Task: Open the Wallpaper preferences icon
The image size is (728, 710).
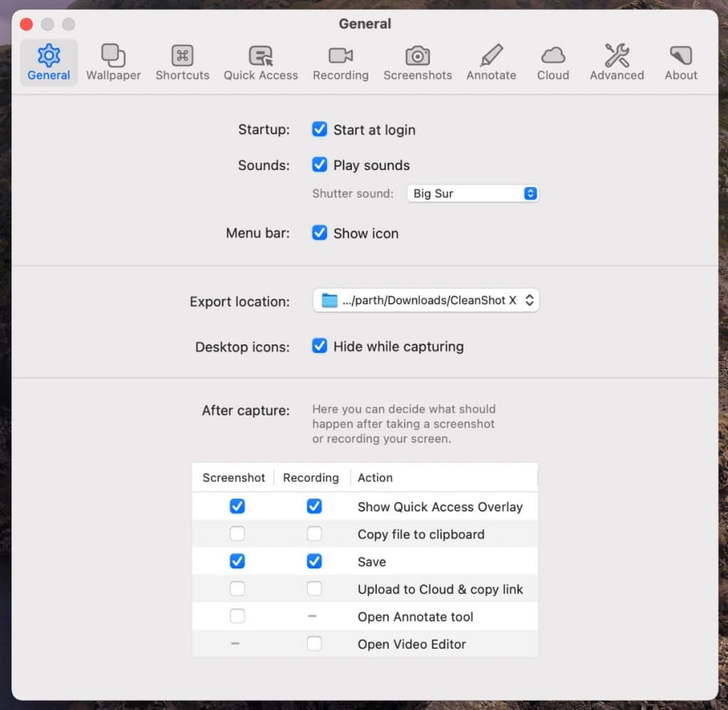Action: point(113,55)
